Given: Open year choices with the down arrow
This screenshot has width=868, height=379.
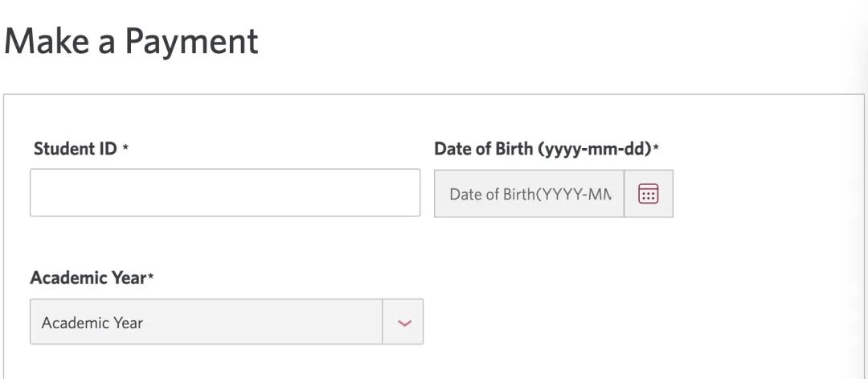Looking at the screenshot, I should tap(404, 323).
